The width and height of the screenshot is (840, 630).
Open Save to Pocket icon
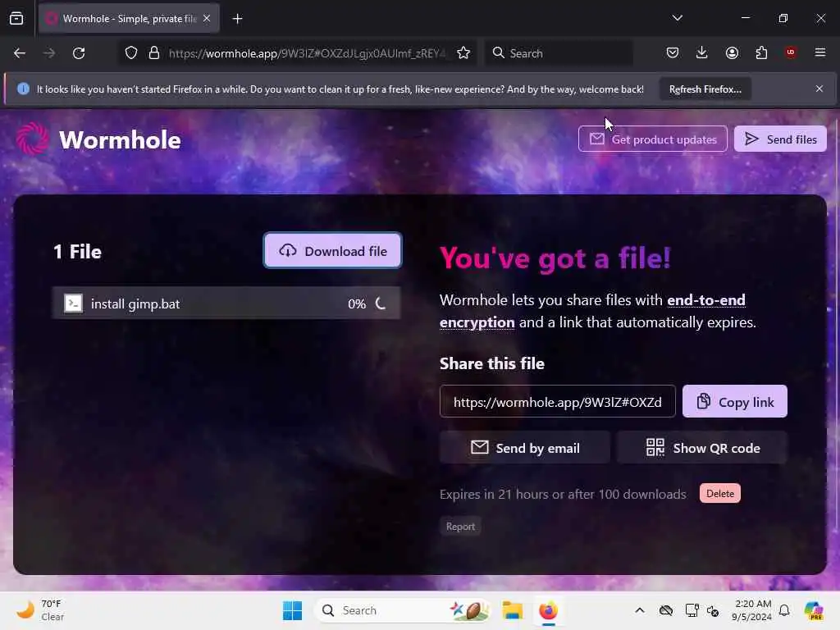[673, 53]
